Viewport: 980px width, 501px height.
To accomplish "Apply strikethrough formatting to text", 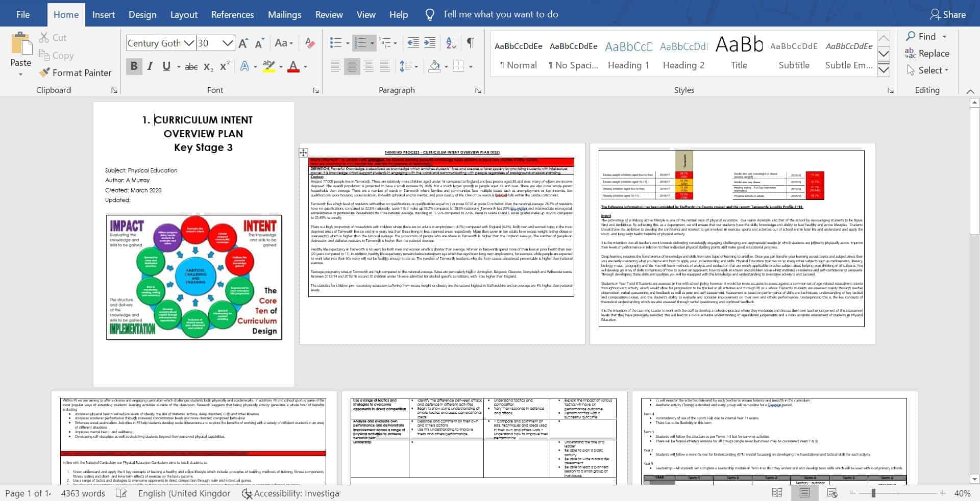I will (191, 67).
